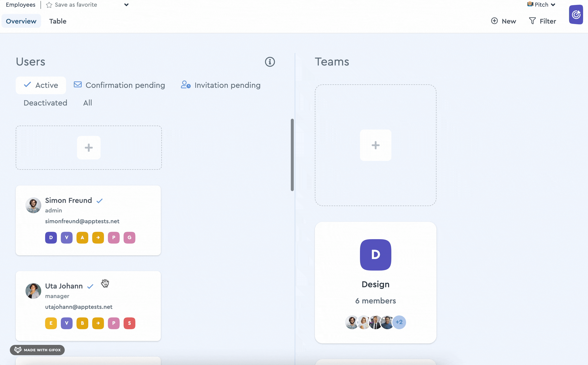Viewport: 588px width, 365px height.
Task: Click arrow badge on Simon Freund's card
Action: pyautogui.click(x=98, y=237)
